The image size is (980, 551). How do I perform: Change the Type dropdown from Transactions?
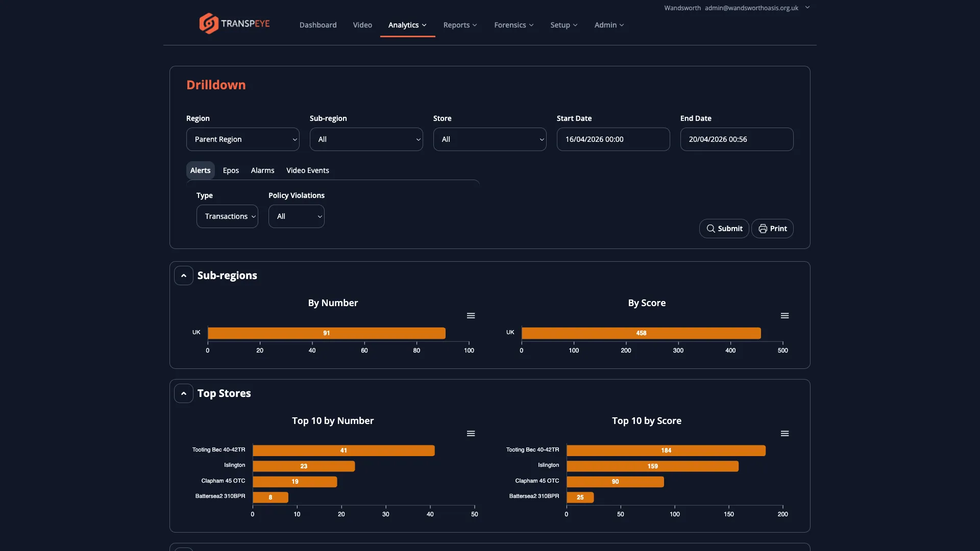[x=227, y=216]
